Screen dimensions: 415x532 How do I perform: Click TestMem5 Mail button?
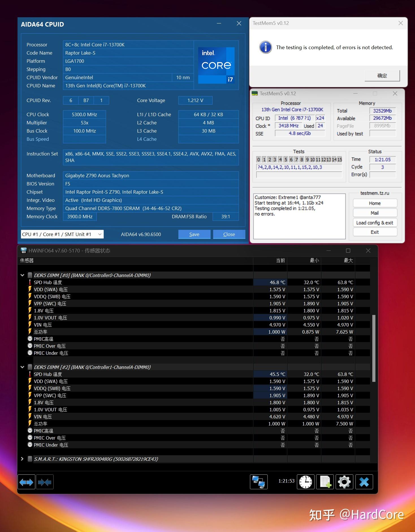pyautogui.click(x=375, y=213)
